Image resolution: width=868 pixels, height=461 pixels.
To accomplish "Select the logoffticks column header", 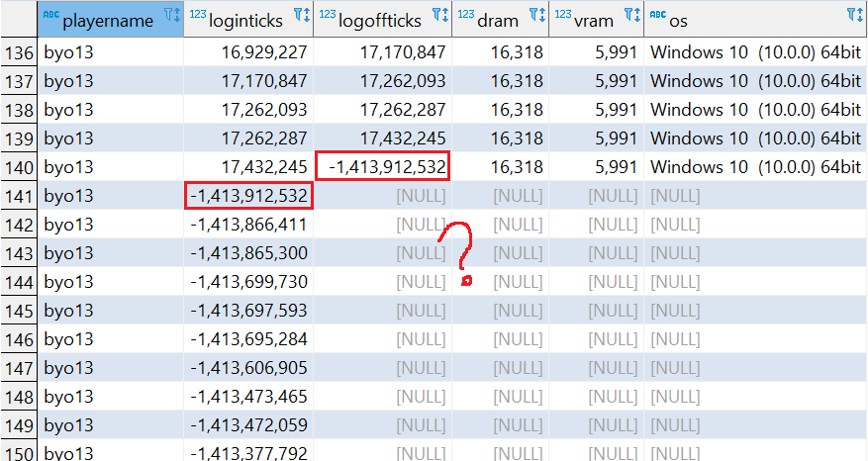I will point(379,20).
